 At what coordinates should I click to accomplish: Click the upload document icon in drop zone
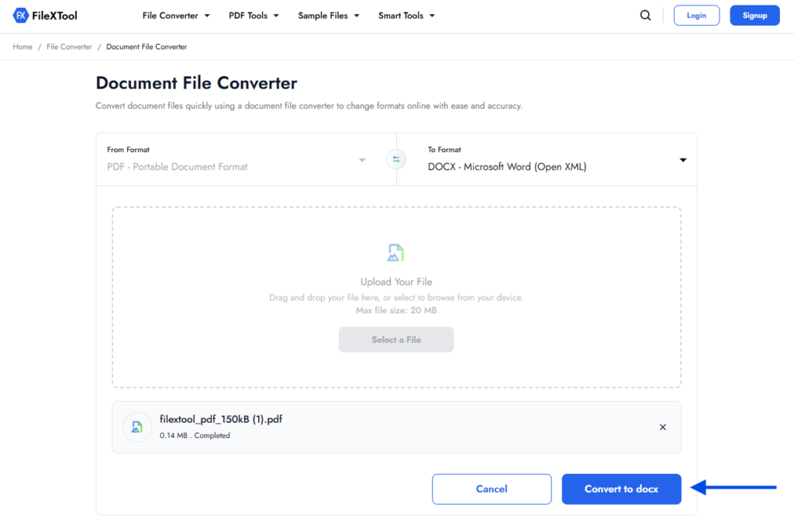click(396, 251)
